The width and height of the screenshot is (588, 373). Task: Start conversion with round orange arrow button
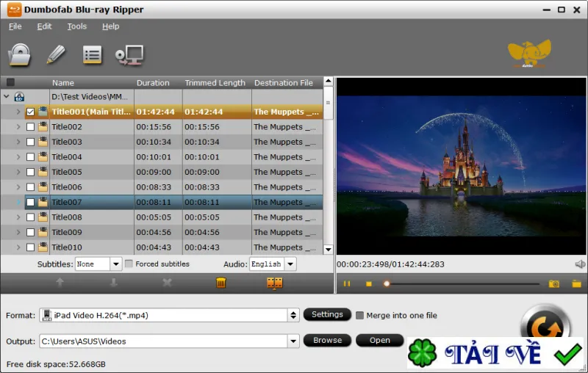[x=545, y=325]
